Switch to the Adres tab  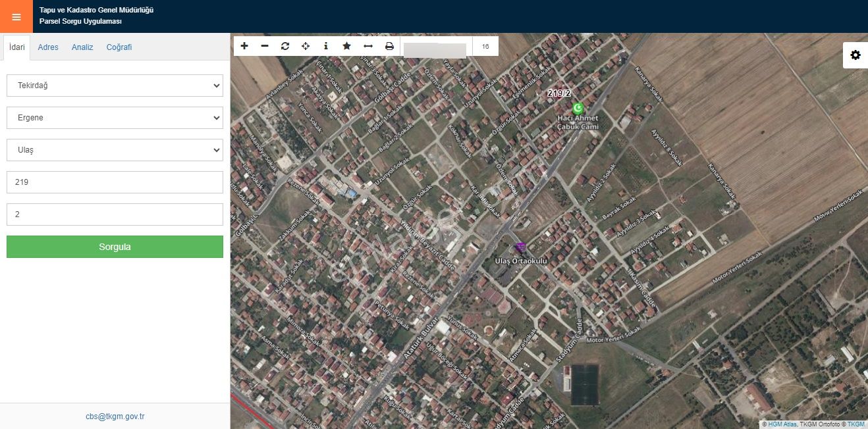[x=47, y=47]
